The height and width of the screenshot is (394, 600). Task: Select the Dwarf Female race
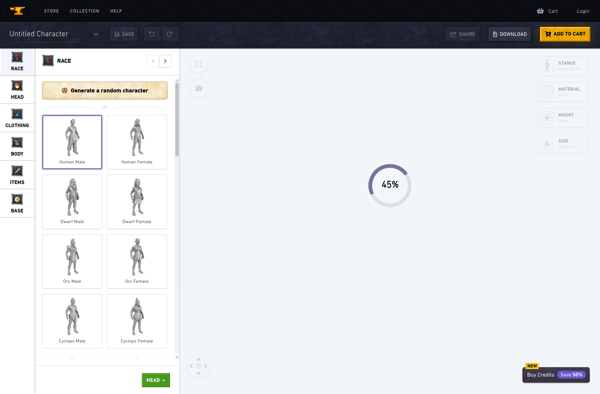pos(137,202)
